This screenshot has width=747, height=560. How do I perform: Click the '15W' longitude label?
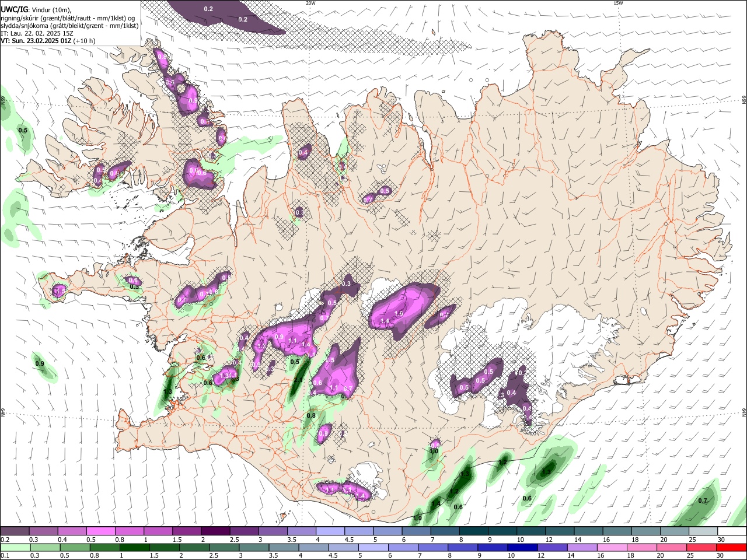(x=617, y=3)
